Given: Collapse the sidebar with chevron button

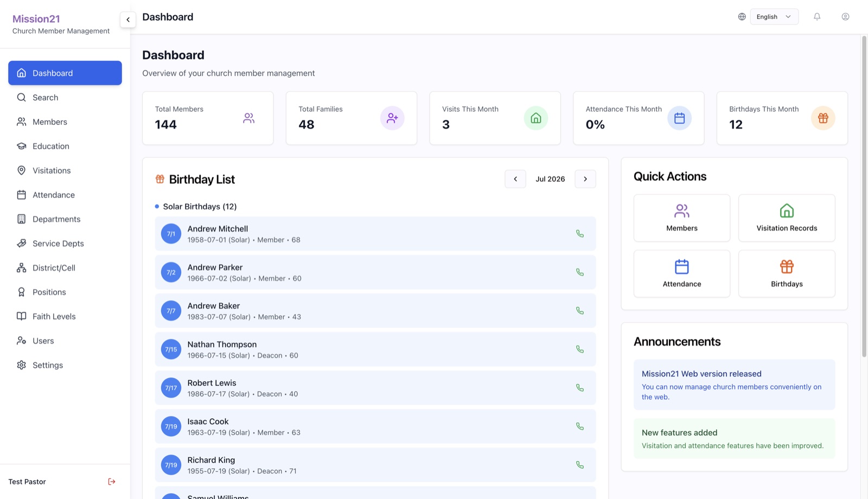Looking at the screenshot, I should [127, 20].
